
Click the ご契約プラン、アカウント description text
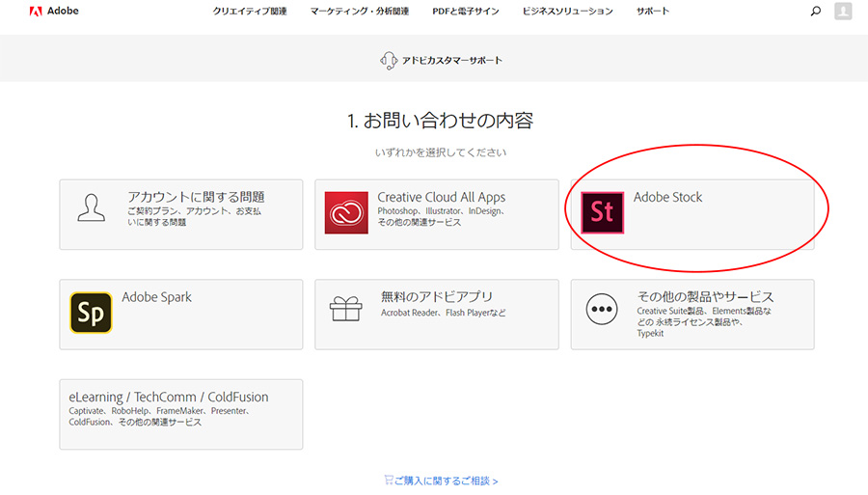point(194,216)
